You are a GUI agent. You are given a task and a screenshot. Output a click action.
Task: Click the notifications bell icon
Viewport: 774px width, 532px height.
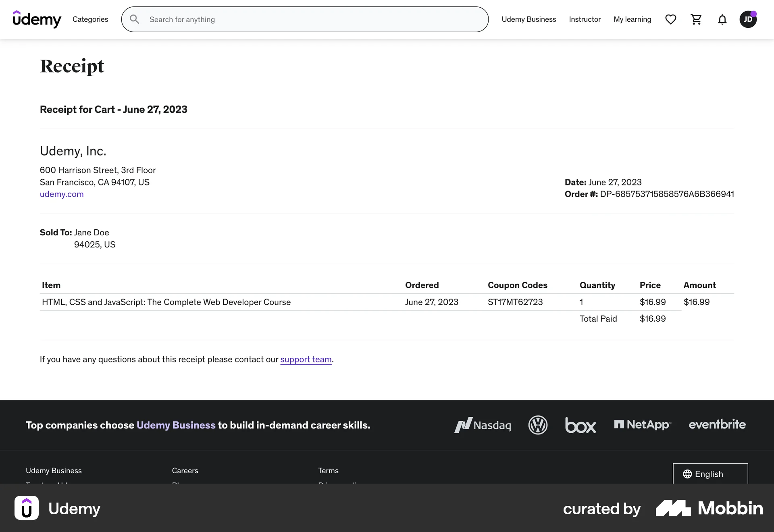722,19
